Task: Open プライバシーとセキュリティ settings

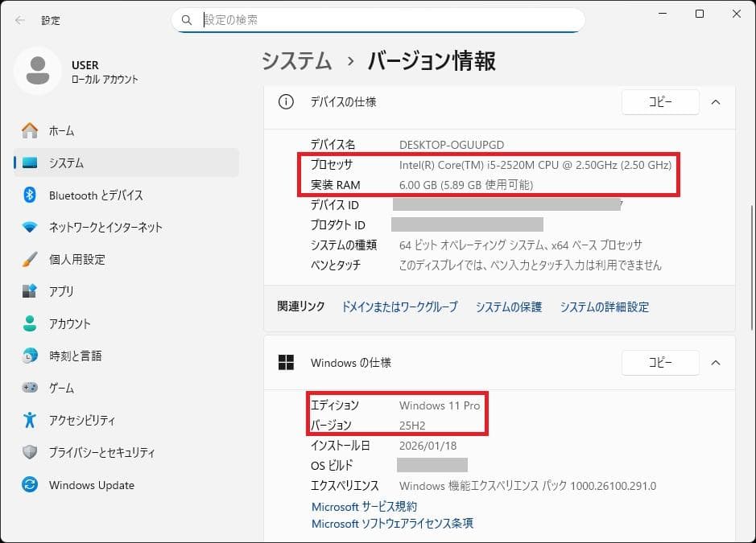Action: 126,452
